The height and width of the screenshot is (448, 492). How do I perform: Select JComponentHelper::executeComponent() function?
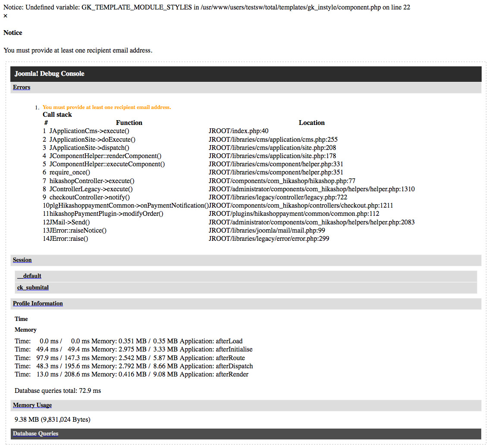coord(107,164)
